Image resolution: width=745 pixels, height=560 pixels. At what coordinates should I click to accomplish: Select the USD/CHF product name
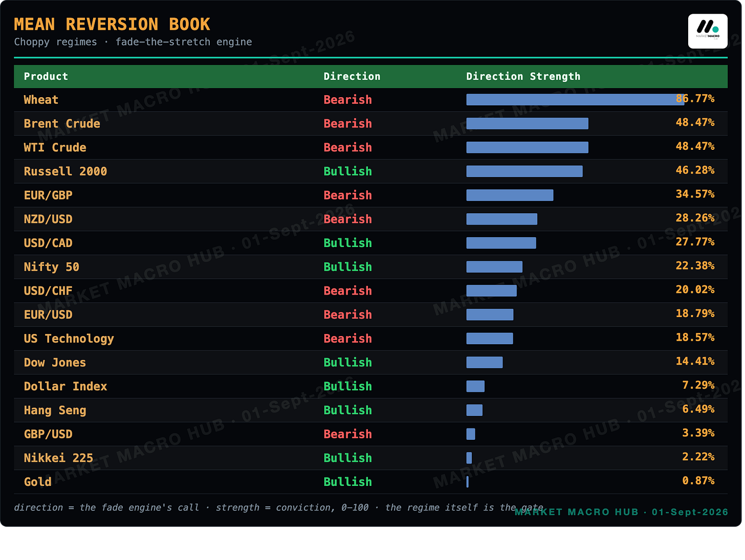click(x=48, y=291)
